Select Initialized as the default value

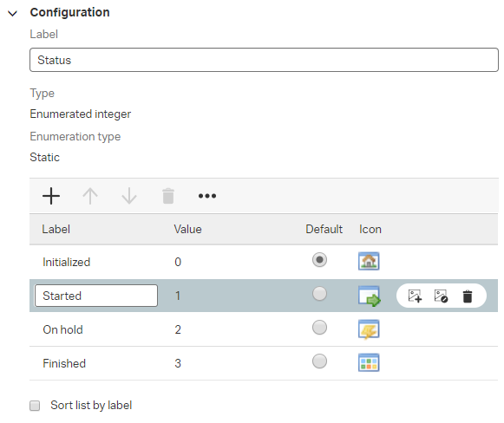319,260
